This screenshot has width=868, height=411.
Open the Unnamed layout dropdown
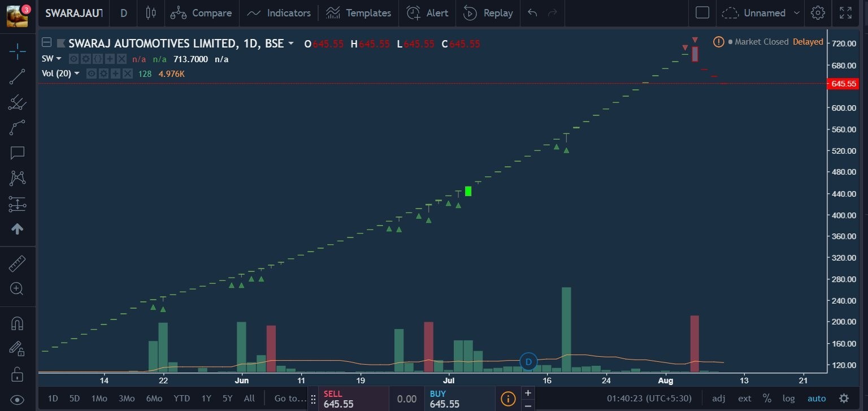[761, 13]
